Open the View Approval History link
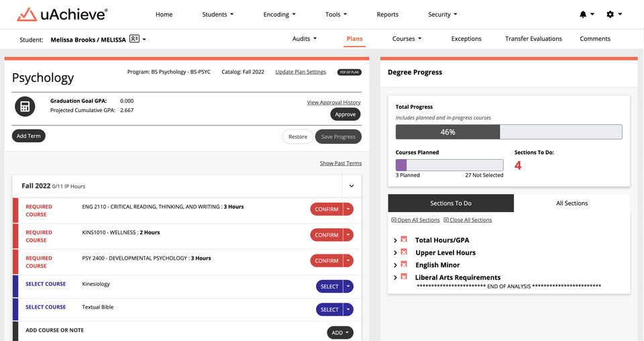This screenshot has height=341, width=644. [x=334, y=102]
